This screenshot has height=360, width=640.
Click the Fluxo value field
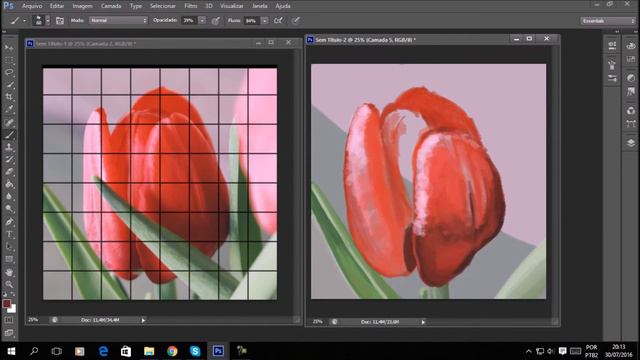pyautogui.click(x=251, y=20)
